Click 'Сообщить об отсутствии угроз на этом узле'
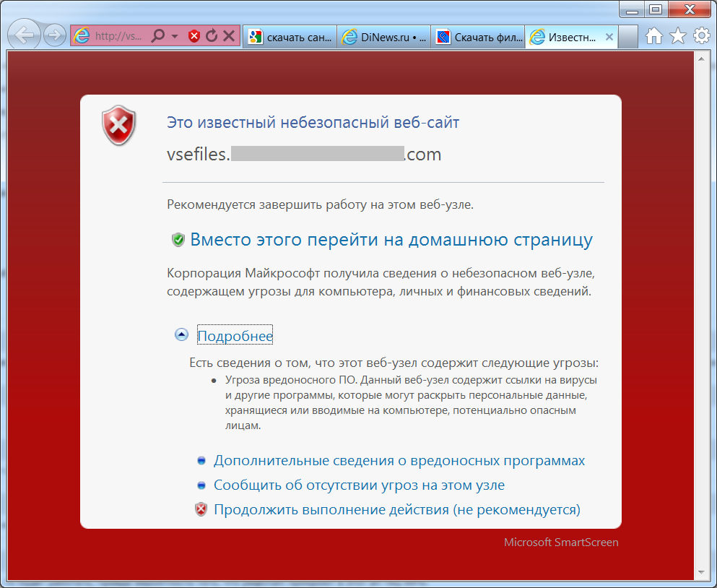717x588 pixels. 359,485
